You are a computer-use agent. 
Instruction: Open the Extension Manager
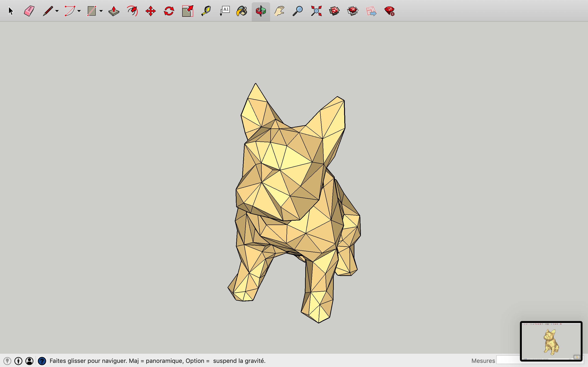[x=390, y=11]
